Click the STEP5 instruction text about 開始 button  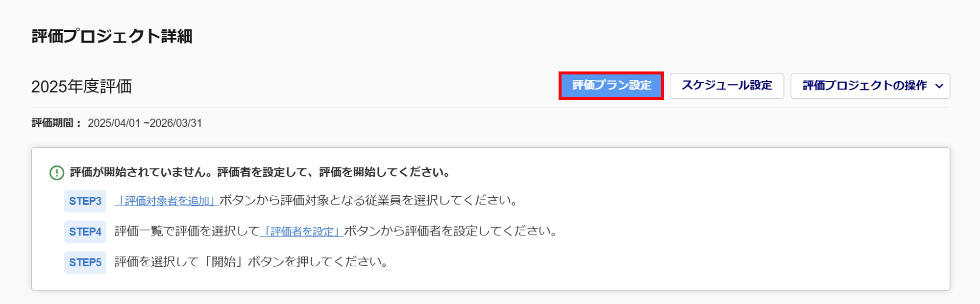251,262
